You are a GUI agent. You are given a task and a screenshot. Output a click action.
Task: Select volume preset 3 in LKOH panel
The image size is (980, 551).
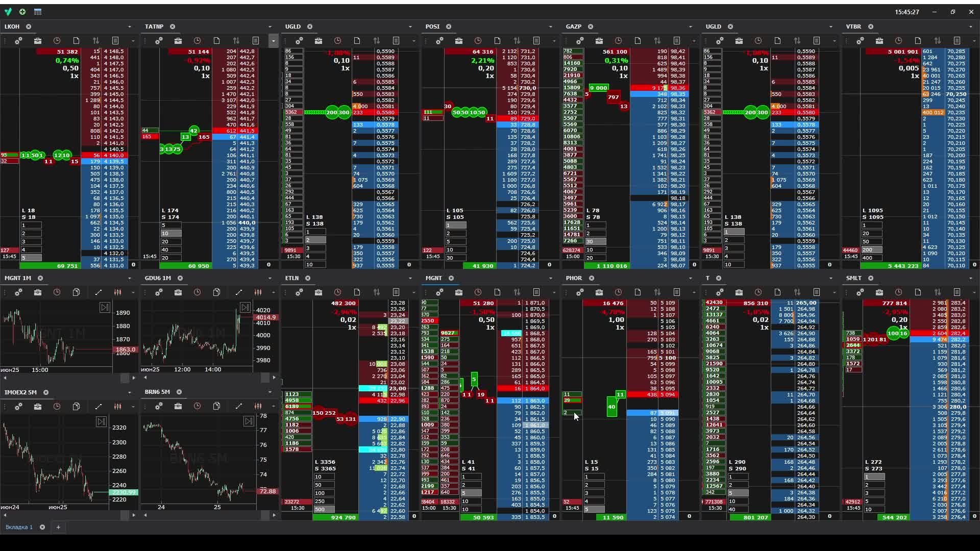pos(31,241)
